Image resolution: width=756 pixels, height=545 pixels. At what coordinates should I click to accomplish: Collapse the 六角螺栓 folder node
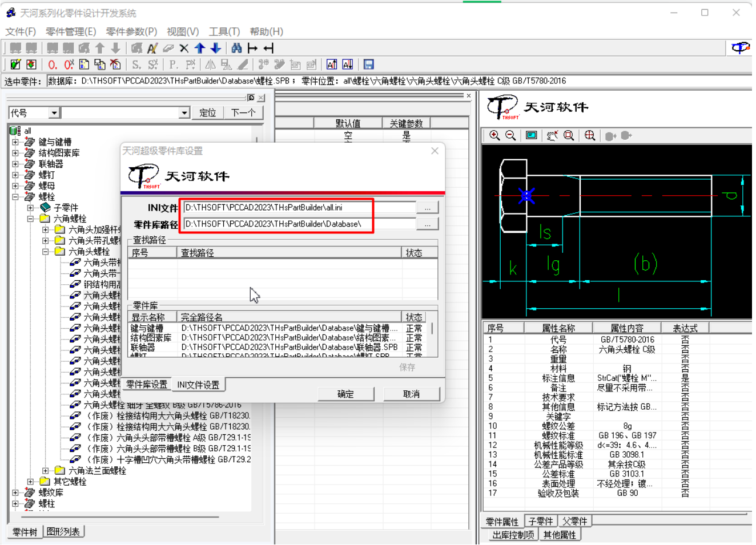[31, 219]
